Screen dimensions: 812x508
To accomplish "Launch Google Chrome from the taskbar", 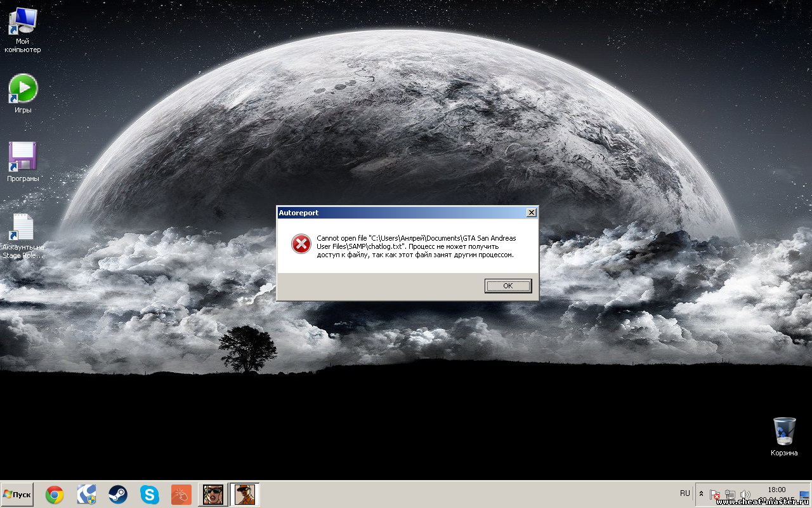I will point(55,495).
